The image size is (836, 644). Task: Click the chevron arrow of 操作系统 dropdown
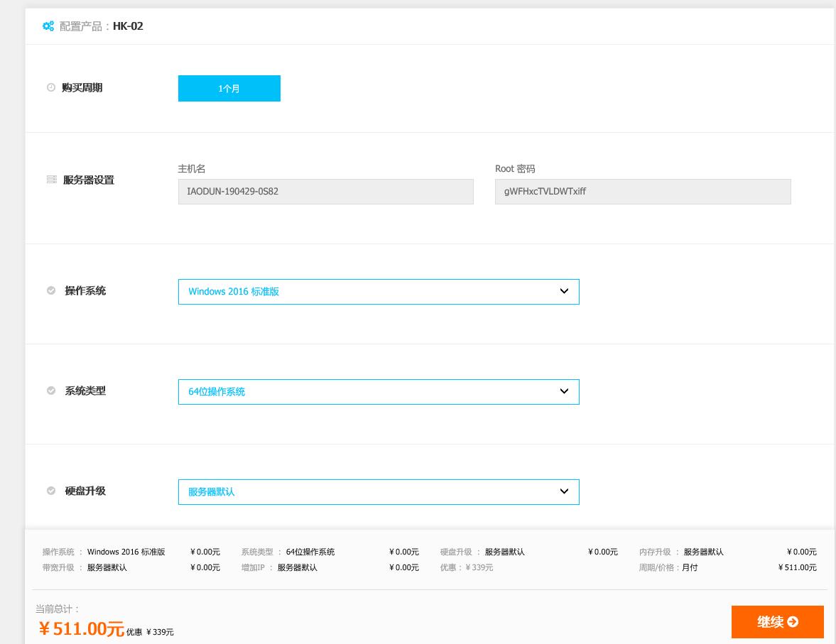[564, 291]
